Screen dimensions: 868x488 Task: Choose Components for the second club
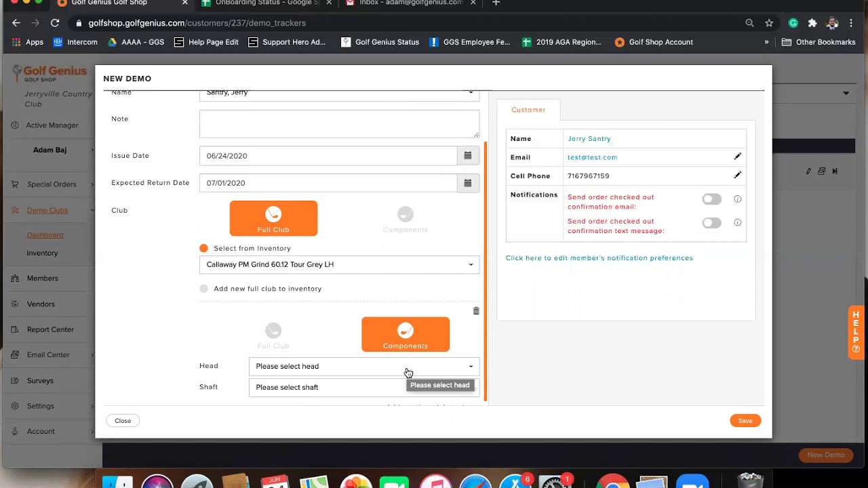tap(406, 334)
